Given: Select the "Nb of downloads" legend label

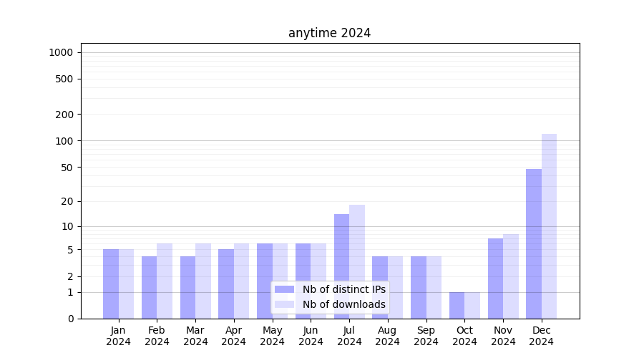Looking at the screenshot, I should click(x=343, y=304).
